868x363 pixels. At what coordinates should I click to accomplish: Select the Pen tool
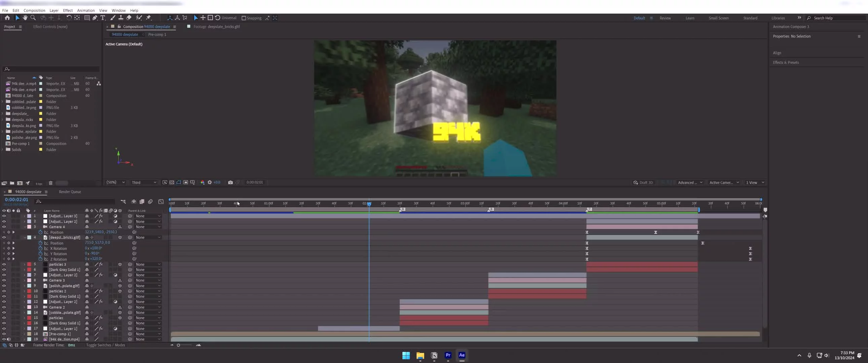95,18
